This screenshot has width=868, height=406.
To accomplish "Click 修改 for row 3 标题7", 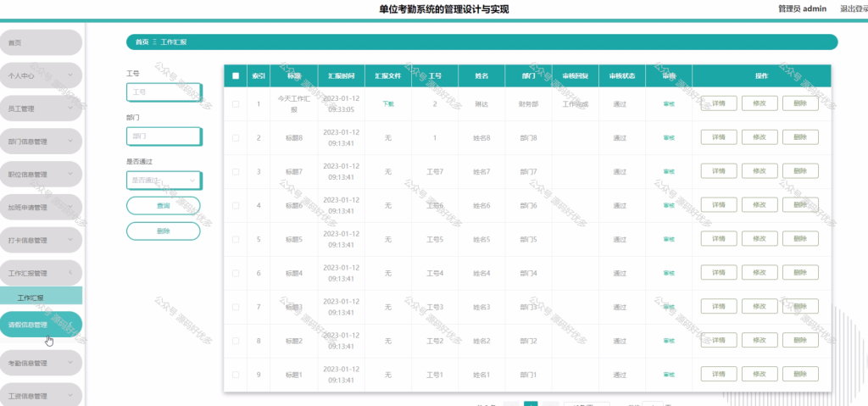I will [759, 171].
